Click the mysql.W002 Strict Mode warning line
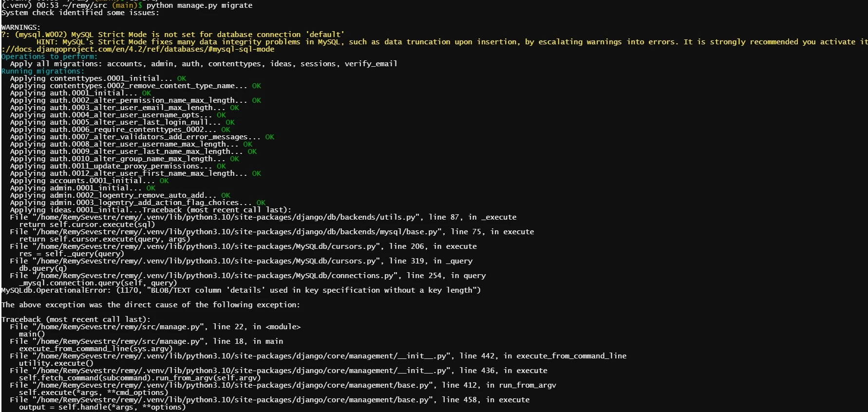Image resolution: width=868 pixels, height=412 pixels. pos(173,35)
